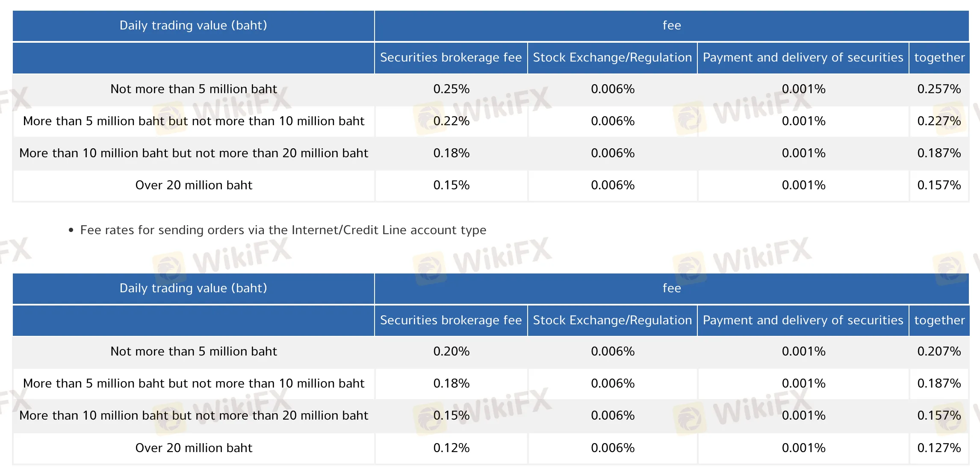Select the 0.25% brokerage fee cell
This screenshot has height=476, width=980.
pos(451,89)
